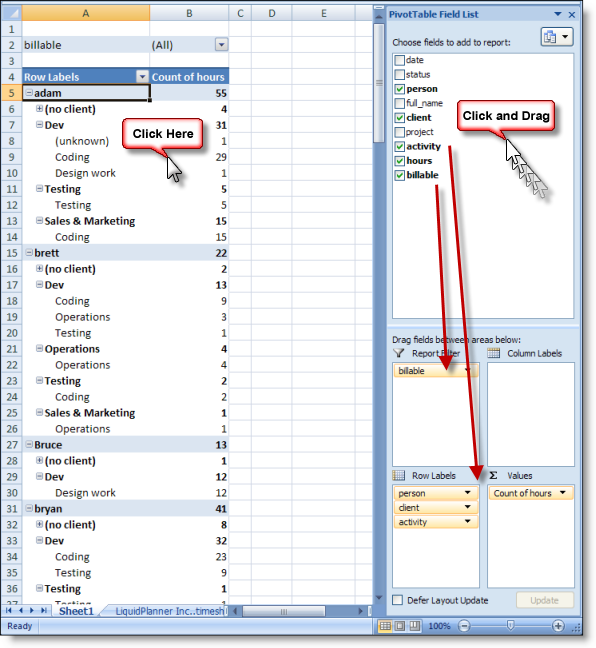Switch to Sheet1 tab
The height and width of the screenshot is (648, 596).
coord(76,611)
